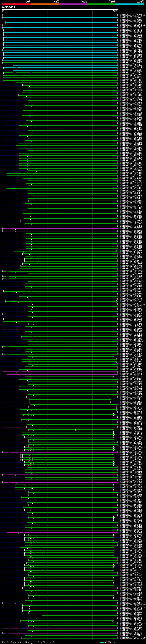This screenshot has width=146, height=644.
Task: Click the purple ~60% identity legend bar
Action: (x=73, y=4)
